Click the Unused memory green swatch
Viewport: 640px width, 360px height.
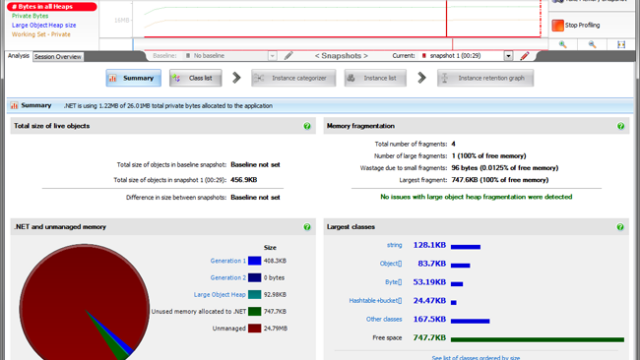pyautogui.click(x=254, y=311)
